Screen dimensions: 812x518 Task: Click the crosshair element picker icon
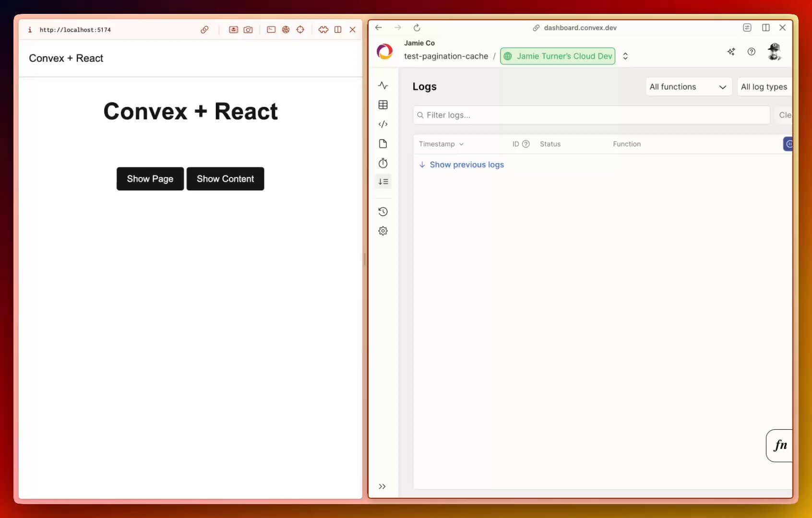[300, 30]
